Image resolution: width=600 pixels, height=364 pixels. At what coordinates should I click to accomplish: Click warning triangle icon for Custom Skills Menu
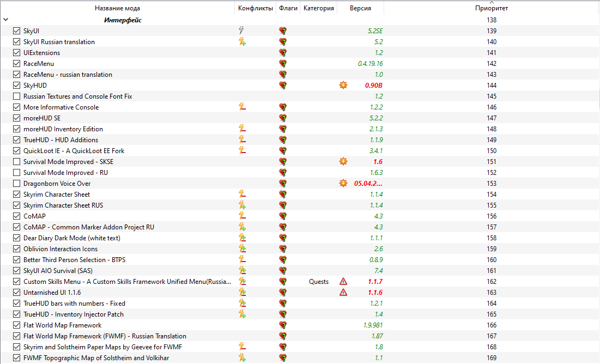343,281
